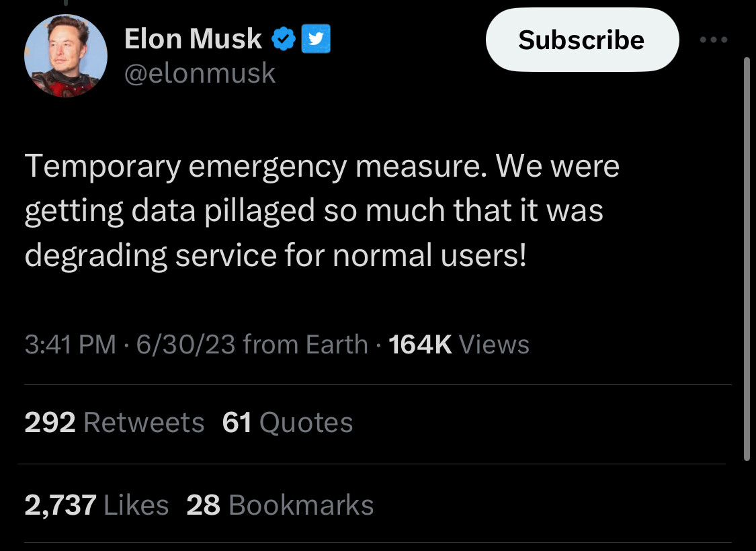The width and height of the screenshot is (756, 551).
Task: Click the blue verified checkmark badge
Action: point(283,40)
